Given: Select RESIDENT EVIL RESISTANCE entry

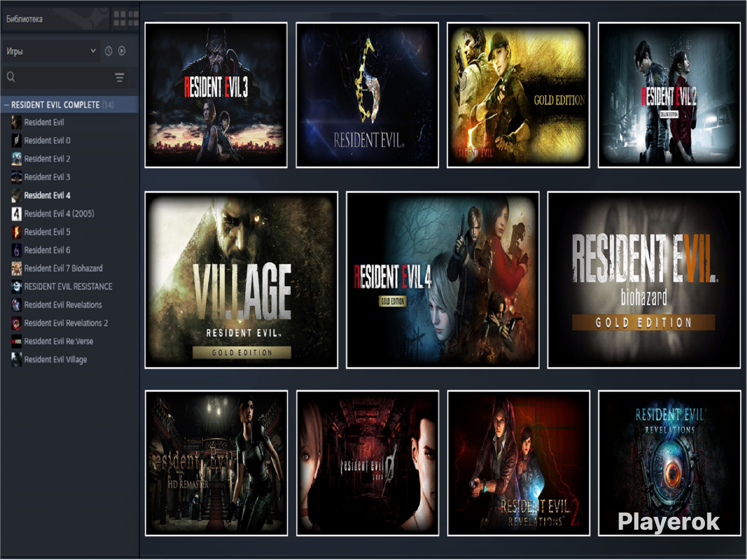Looking at the screenshot, I should pyautogui.click(x=62, y=286).
